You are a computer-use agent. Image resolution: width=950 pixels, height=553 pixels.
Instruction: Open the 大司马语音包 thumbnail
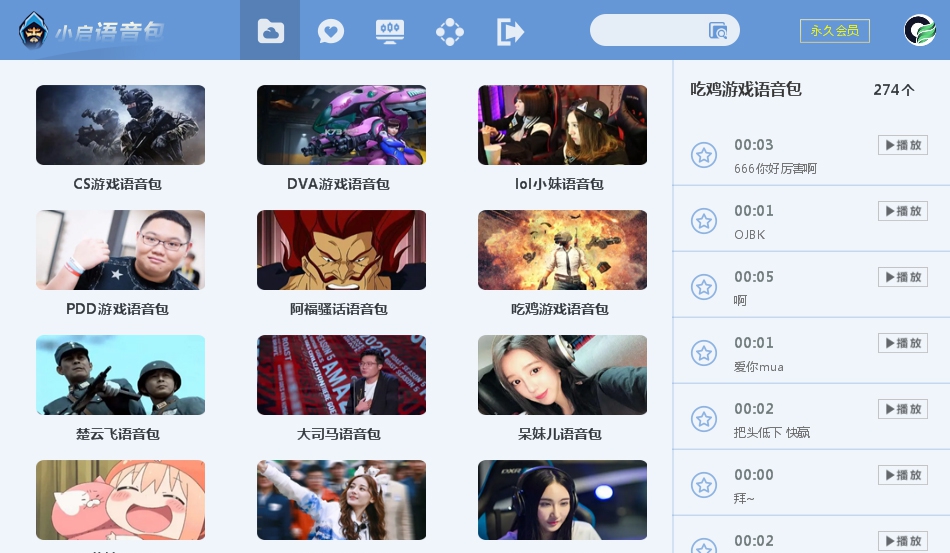(341, 375)
